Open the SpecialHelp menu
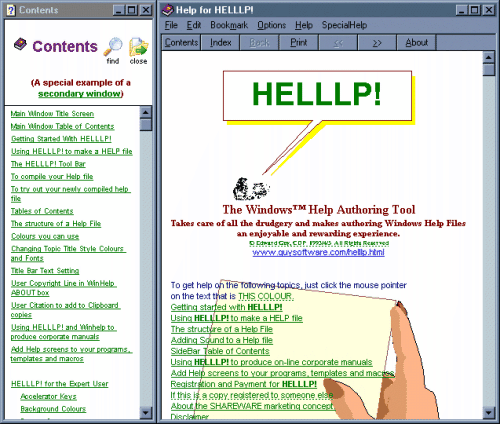500x424 pixels. (344, 25)
